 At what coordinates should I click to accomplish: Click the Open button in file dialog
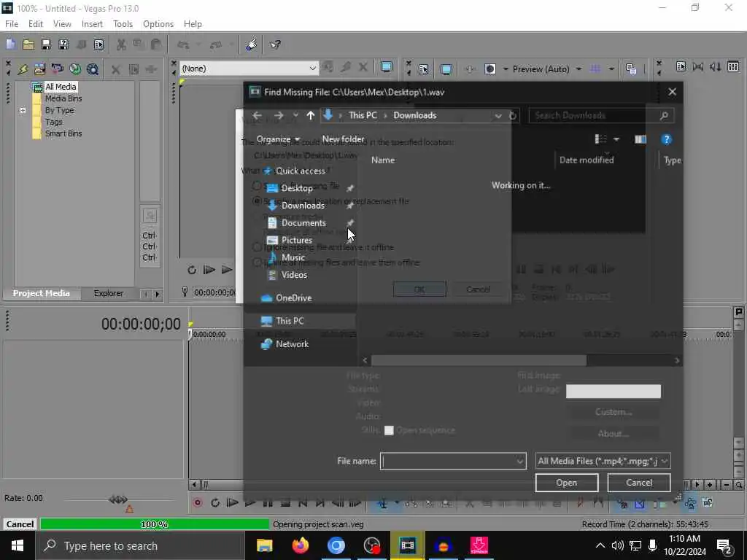pos(566,483)
